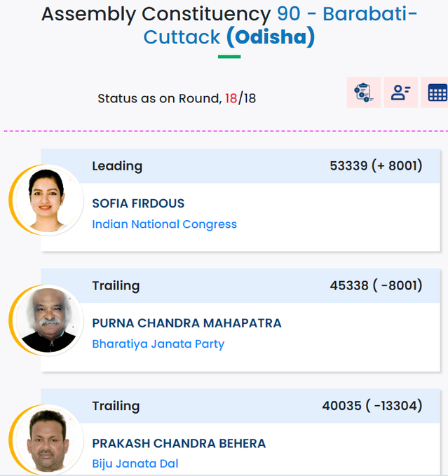The image size is (448, 476).
Task: Click Purna Chandra Mahapatra's photo
Action: (47, 320)
